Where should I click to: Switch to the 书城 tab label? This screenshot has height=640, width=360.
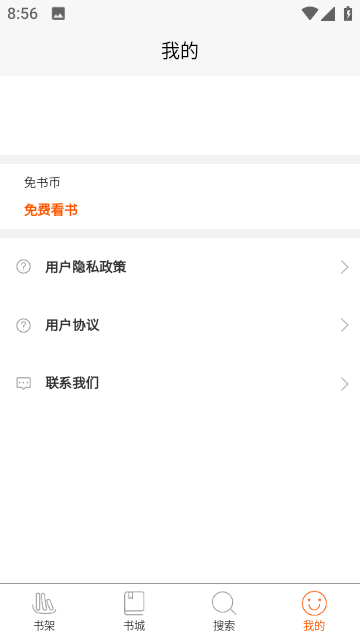134,625
